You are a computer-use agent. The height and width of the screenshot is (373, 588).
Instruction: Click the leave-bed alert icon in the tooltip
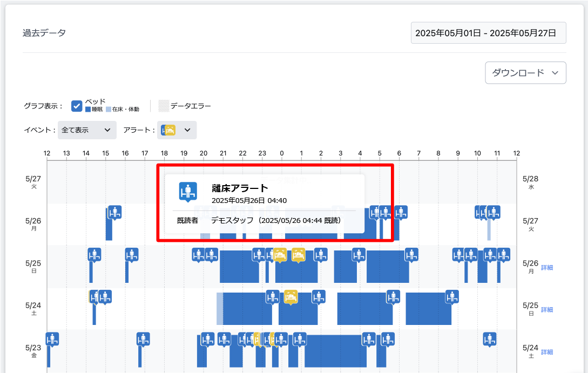[x=187, y=192]
